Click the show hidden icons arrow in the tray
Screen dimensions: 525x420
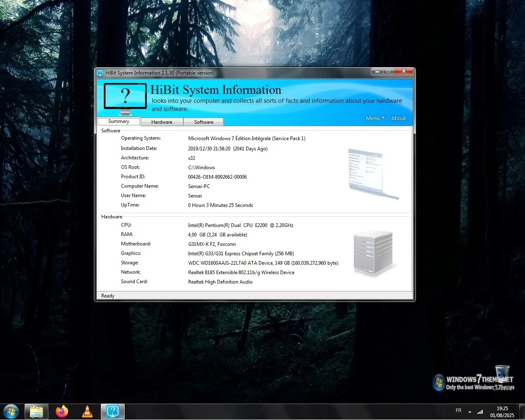tap(470, 411)
